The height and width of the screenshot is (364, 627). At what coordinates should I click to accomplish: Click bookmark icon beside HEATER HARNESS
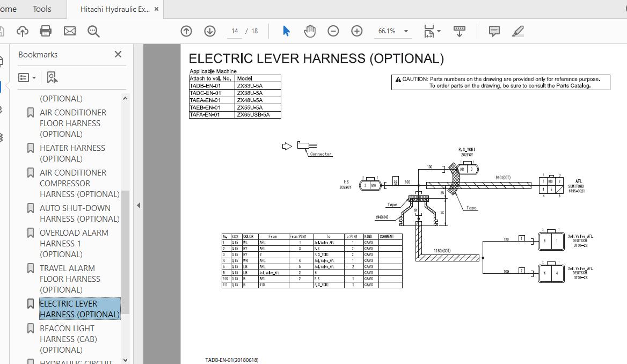coord(31,148)
